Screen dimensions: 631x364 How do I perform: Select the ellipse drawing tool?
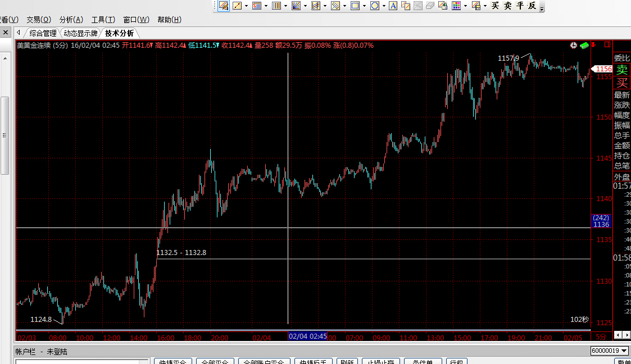[x=375, y=6]
